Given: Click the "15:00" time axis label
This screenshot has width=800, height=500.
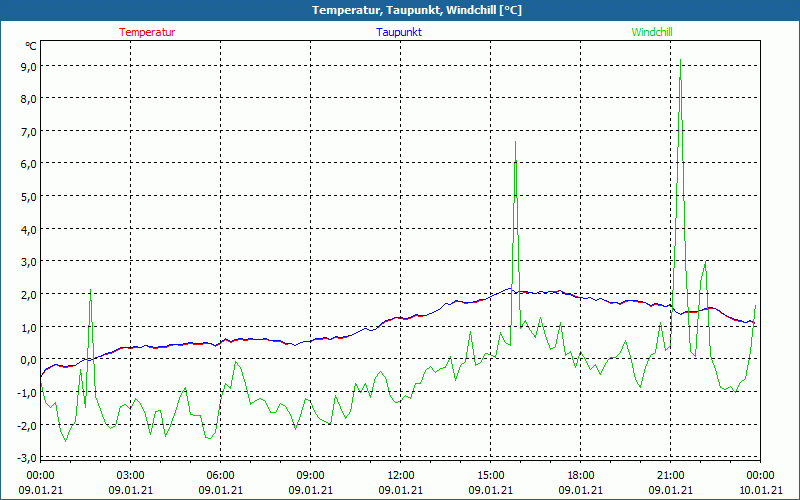Looking at the screenshot, I should coord(491,476).
